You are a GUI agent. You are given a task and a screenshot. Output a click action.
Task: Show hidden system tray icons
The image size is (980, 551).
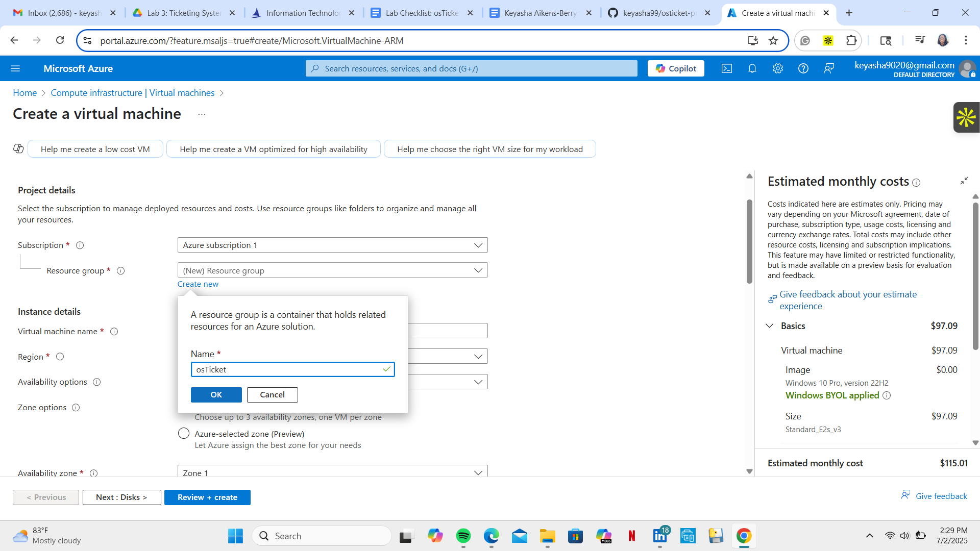tap(870, 536)
